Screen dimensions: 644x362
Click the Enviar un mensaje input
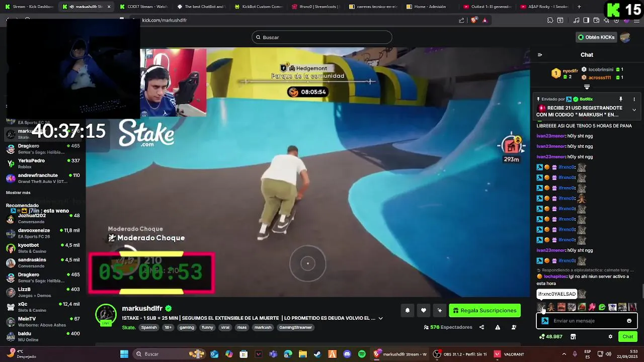pyautogui.click(x=586, y=321)
